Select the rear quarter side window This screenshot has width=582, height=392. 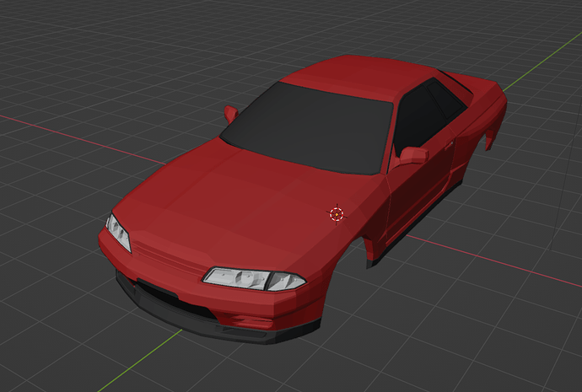(446, 100)
